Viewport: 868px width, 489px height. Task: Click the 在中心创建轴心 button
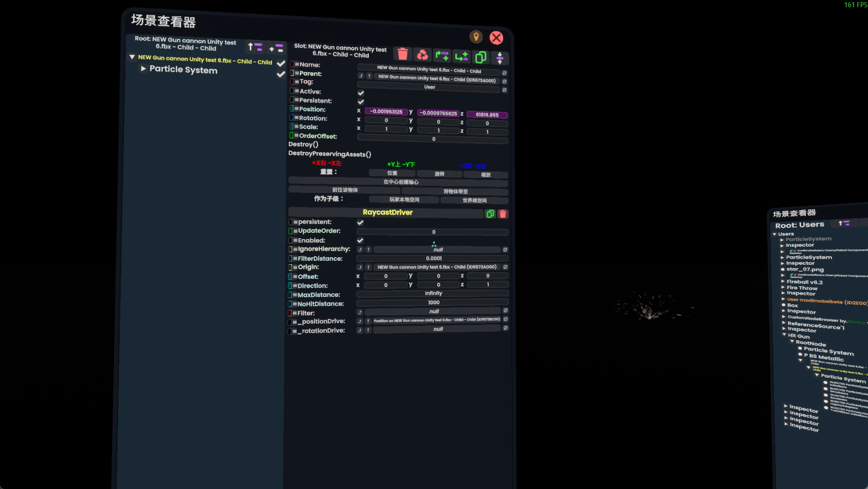[400, 182]
